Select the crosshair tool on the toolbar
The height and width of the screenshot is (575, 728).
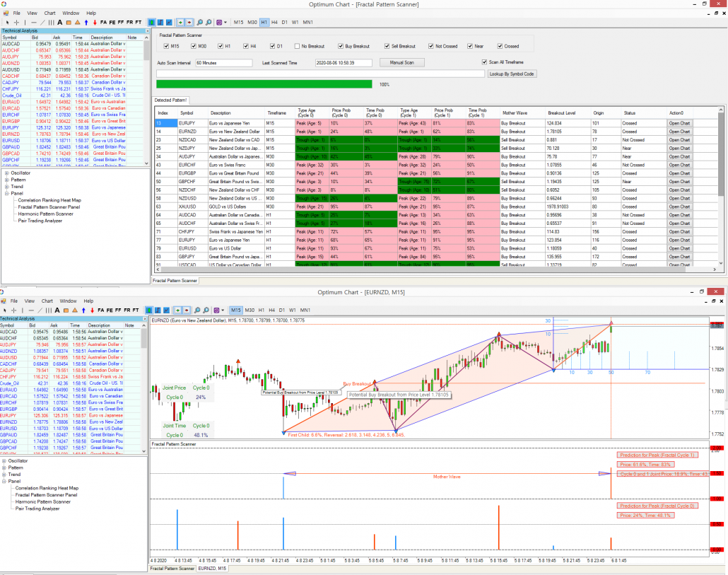coord(17,23)
